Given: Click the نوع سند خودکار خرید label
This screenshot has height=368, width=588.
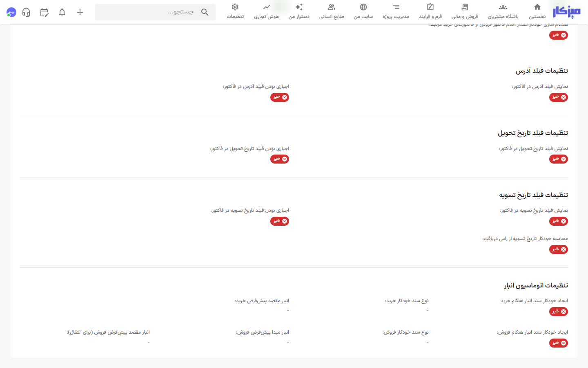Looking at the screenshot, I should coord(407,301).
